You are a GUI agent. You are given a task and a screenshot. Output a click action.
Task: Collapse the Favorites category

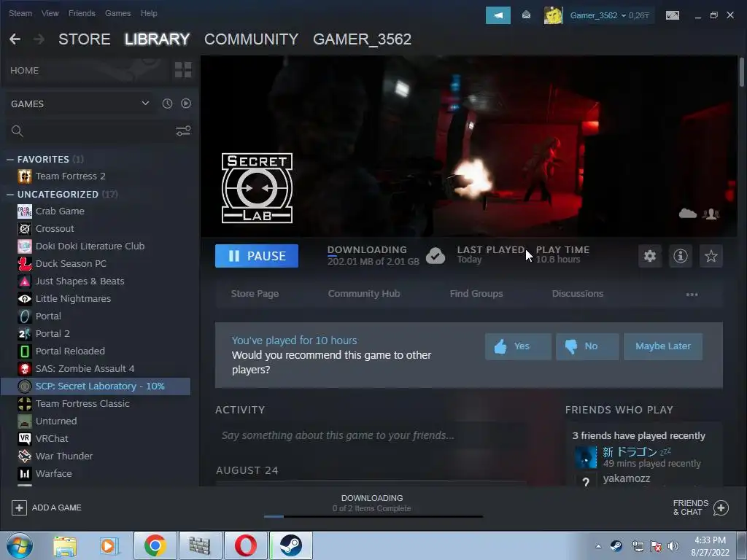(10, 159)
